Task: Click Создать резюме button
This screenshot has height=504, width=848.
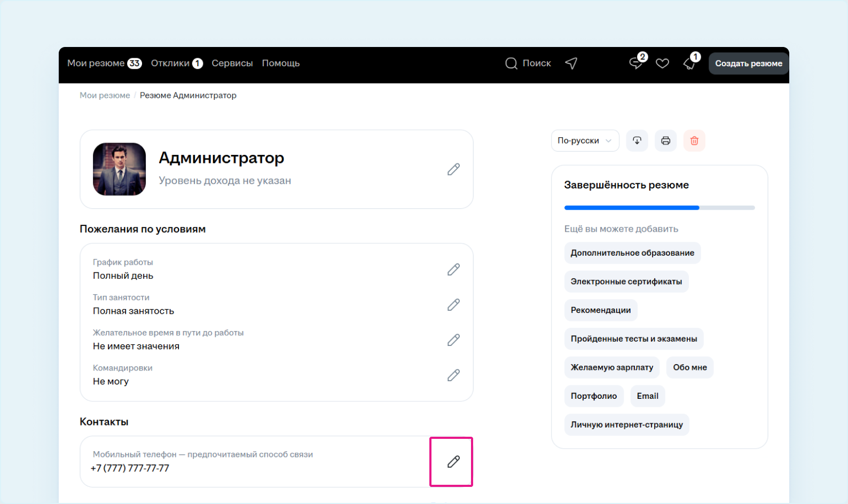Action: click(749, 63)
